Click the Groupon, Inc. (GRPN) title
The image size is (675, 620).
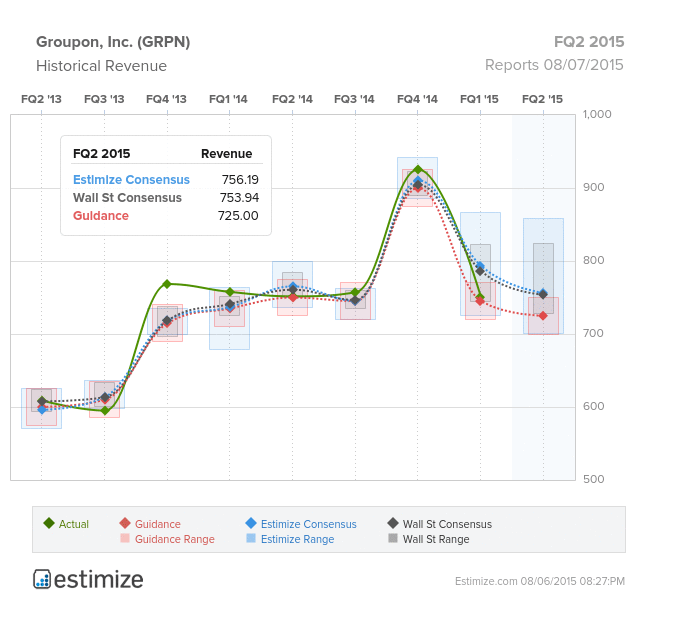coord(113,42)
